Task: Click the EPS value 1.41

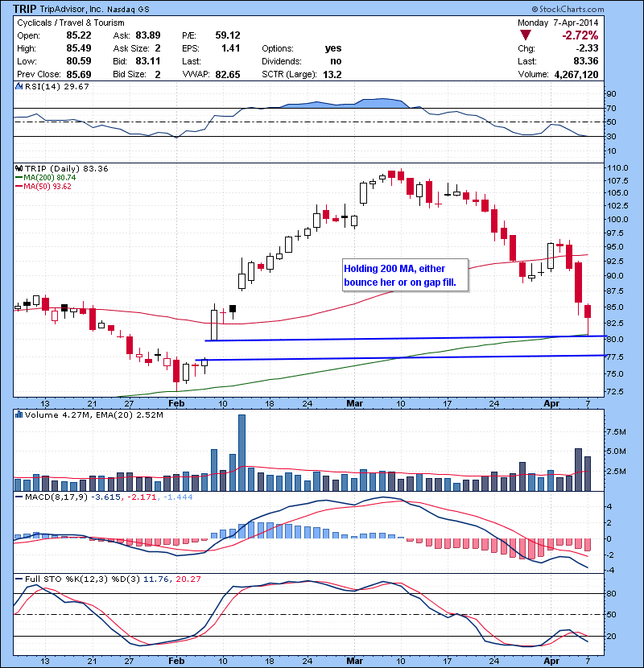Action: [x=230, y=48]
